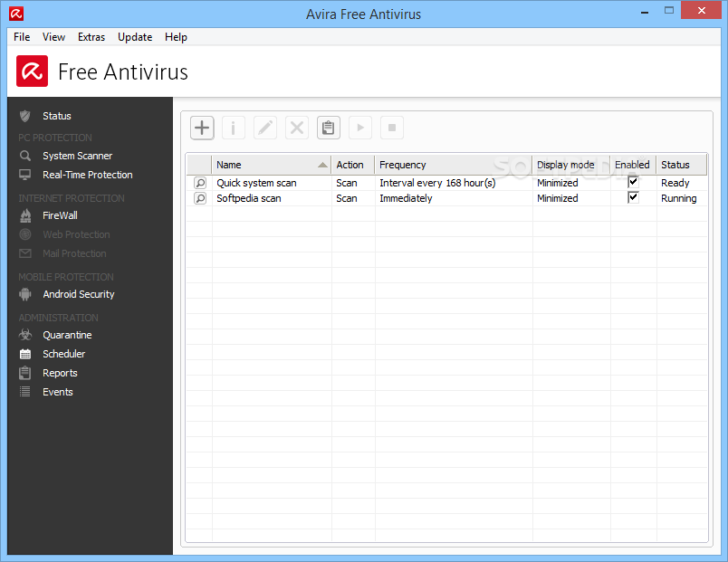Click the start job play icon

[360, 128]
